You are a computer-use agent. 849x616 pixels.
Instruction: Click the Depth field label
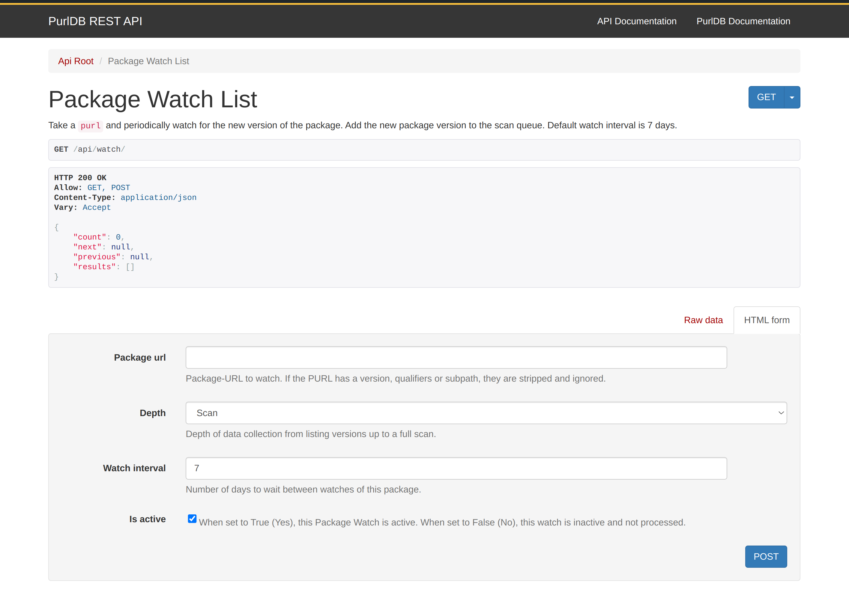[152, 413]
